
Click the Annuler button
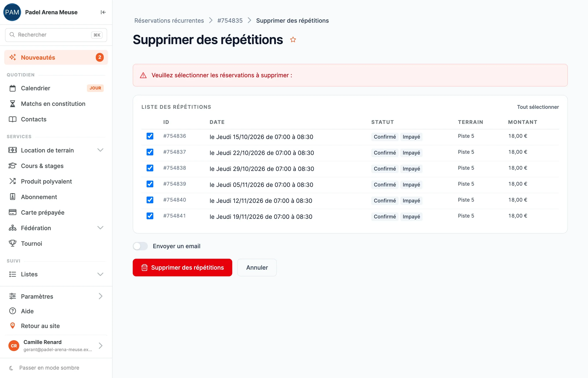click(x=257, y=267)
